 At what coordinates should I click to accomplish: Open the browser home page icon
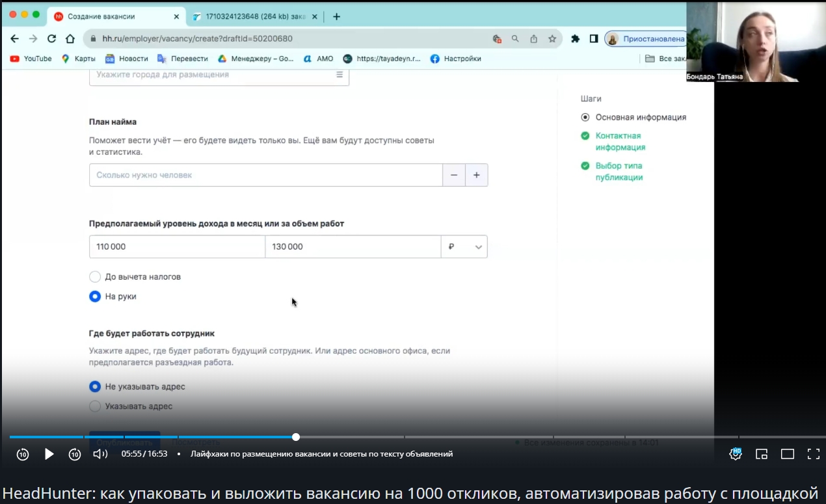coord(70,39)
